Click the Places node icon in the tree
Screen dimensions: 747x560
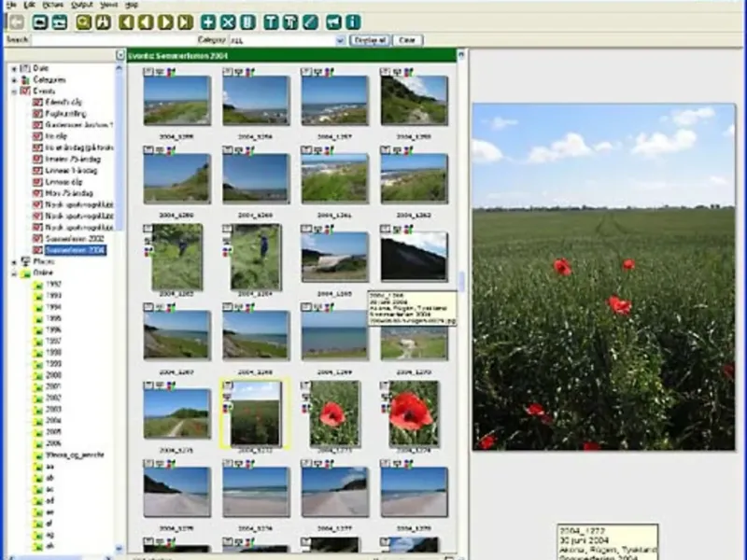26,261
